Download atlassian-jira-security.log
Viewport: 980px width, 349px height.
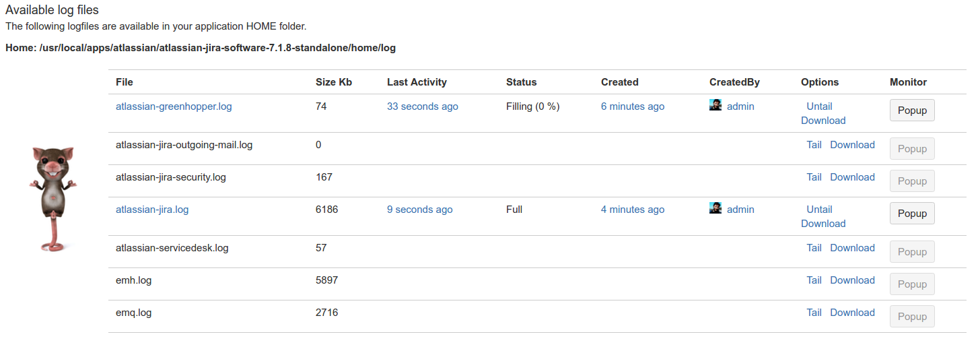(x=852, y=177)
